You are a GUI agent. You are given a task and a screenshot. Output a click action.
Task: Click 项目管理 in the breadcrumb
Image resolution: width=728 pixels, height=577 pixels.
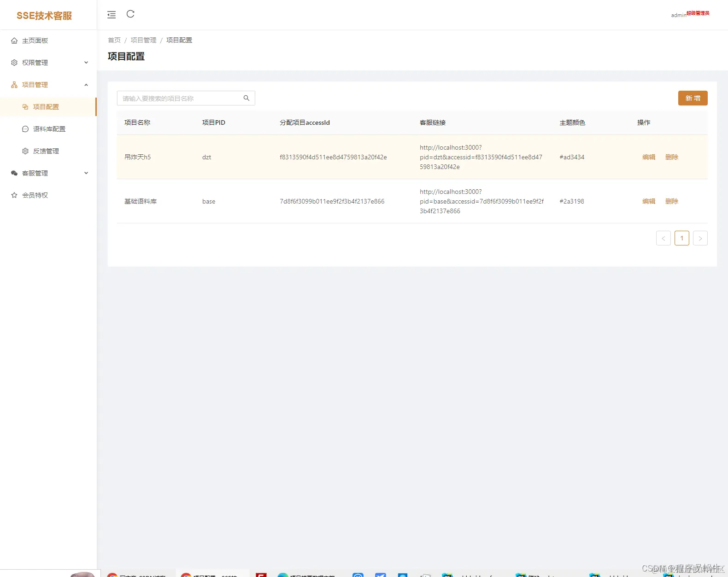(x=143, y=40)
